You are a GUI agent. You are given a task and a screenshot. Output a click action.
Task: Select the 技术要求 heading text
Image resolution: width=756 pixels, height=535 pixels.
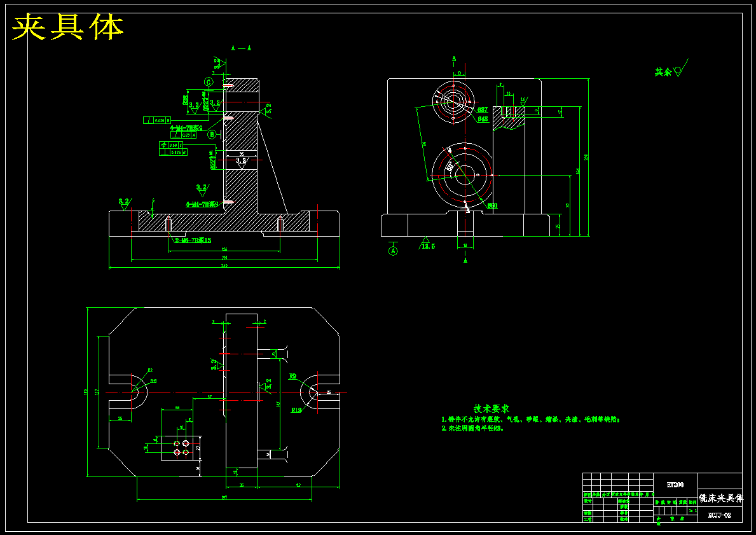pos(491,409)
